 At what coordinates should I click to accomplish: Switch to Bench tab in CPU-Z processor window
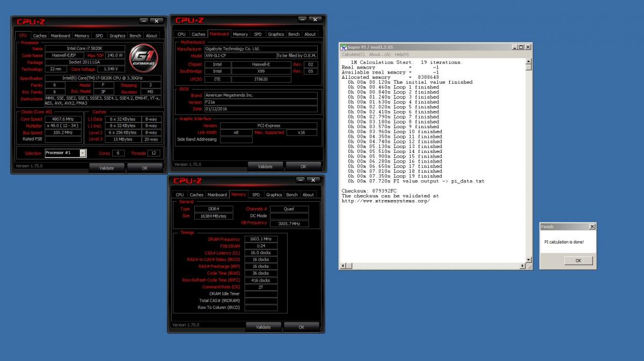pyautogui.click(x=135, y=36)
